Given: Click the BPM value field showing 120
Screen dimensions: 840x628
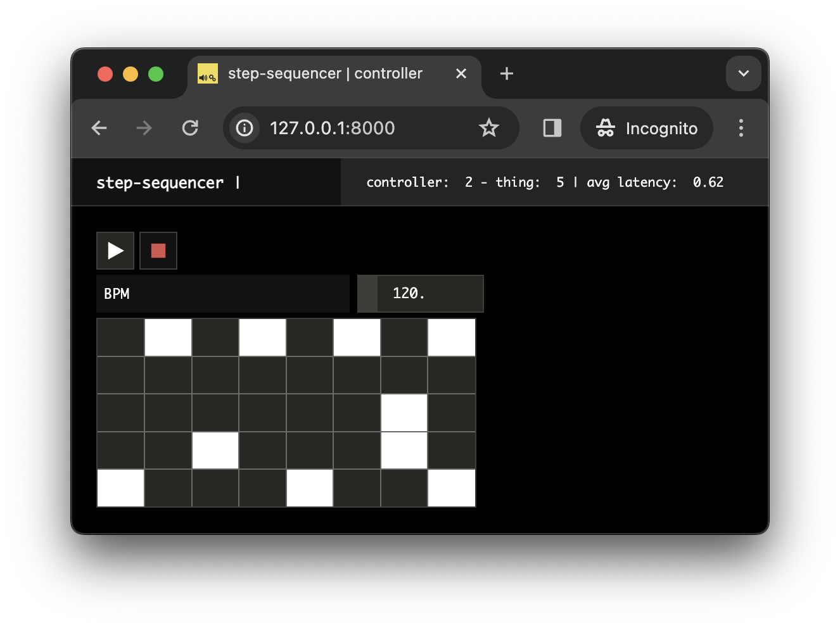Looking at the screenshot, I should point(430,294).
